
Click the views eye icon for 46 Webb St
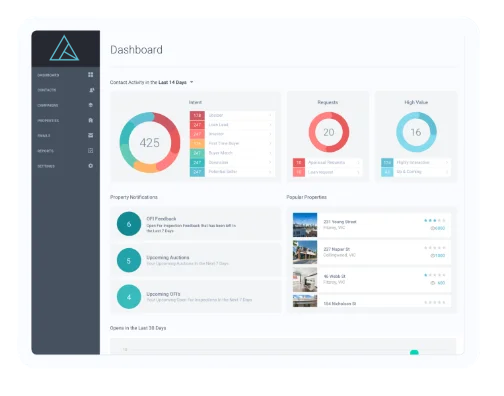click(x=433, y=283)
